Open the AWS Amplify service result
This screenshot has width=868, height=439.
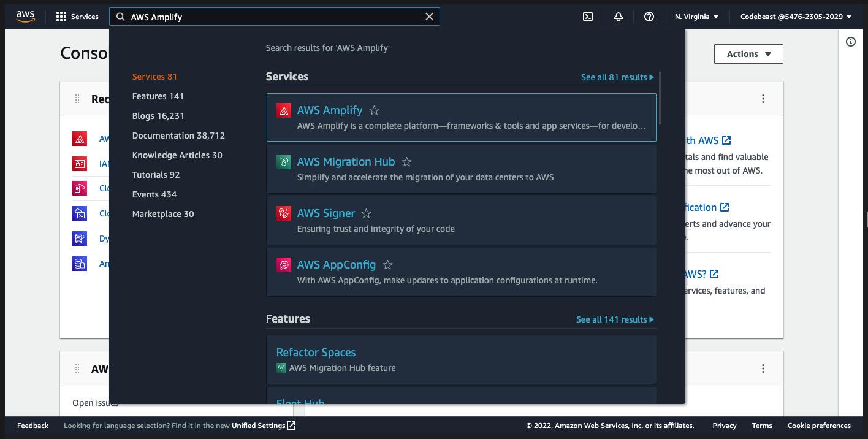(462, 117)
